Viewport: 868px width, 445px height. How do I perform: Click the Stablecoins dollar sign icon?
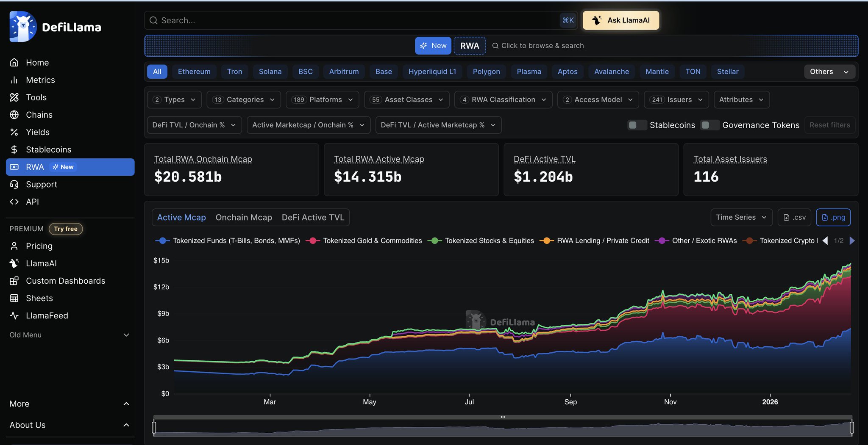coord(14,149)
